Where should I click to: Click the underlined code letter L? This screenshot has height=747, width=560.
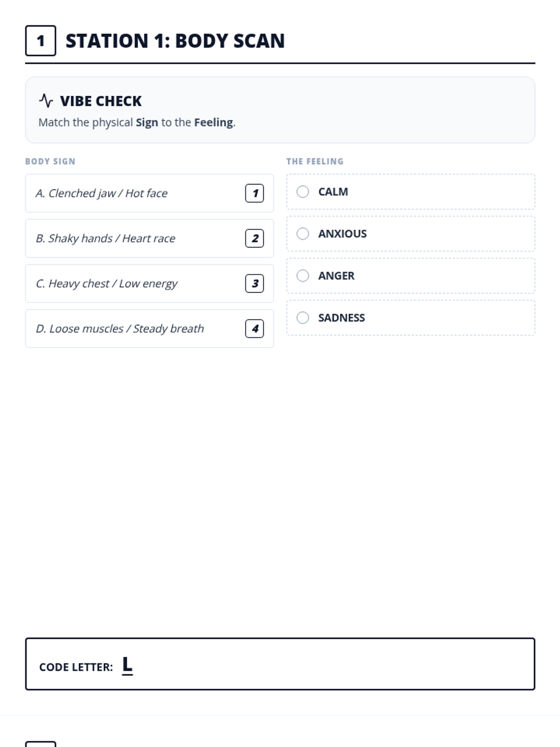point(127,665)
